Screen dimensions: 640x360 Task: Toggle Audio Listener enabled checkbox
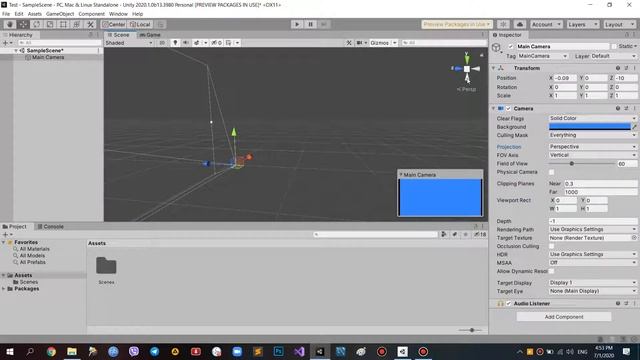tap(509, 304)
